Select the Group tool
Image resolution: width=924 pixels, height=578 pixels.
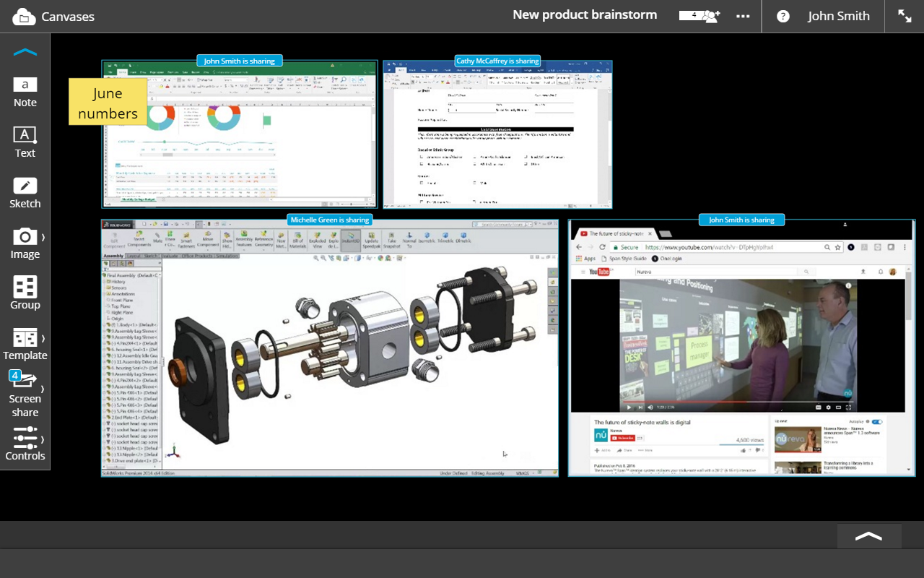25,293
